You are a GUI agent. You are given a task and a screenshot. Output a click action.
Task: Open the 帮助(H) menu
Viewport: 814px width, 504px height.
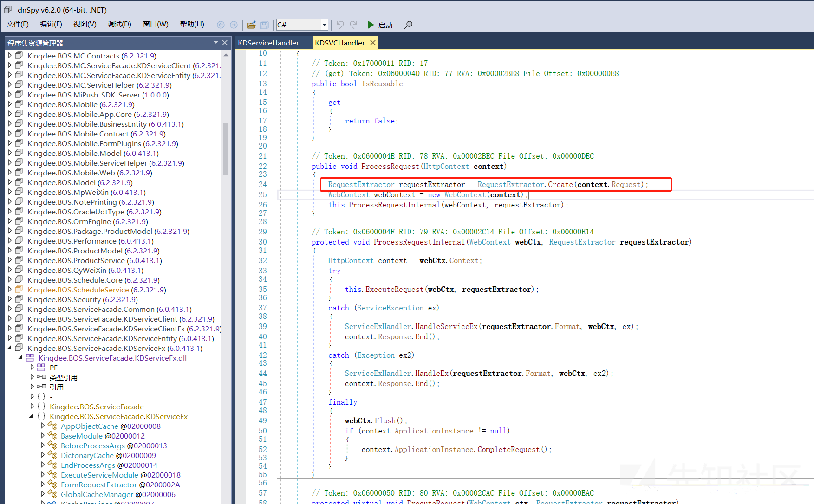[192, 24]
